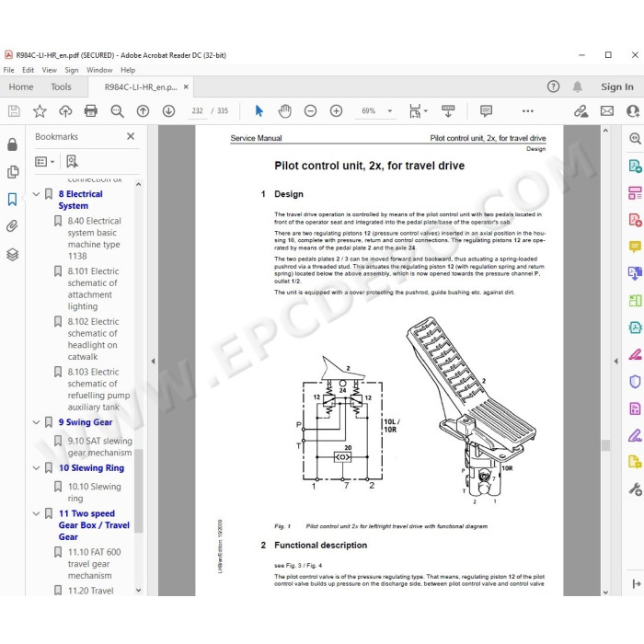The height and width of the screenshot is (644, 644).
Task: Open the page thumbnails panel
Action: 13,172
